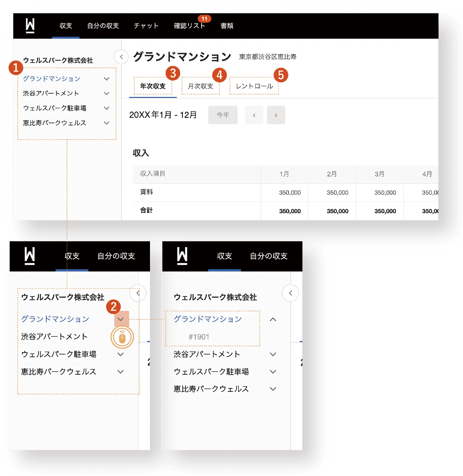The height and width of the screenshot is (476, 463).
Task: Click W logo in bottom-right window
Action: pyautogui.click(x=182, y=256)
